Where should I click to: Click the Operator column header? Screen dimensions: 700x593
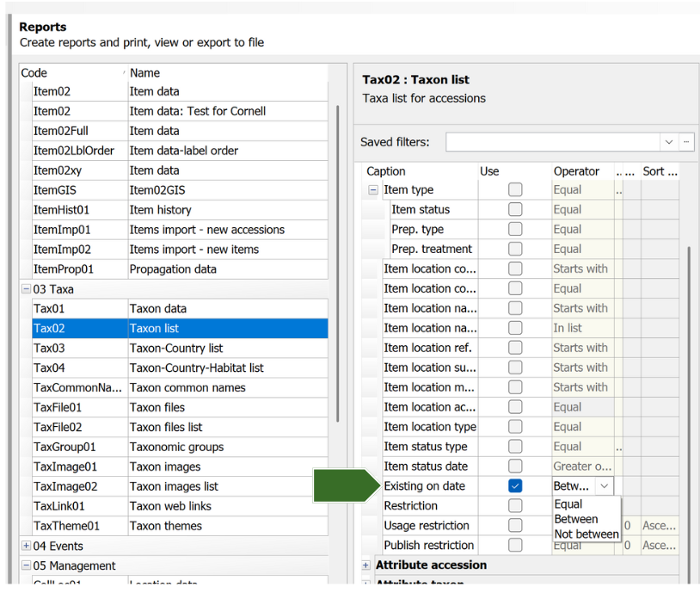coord(582,171)
